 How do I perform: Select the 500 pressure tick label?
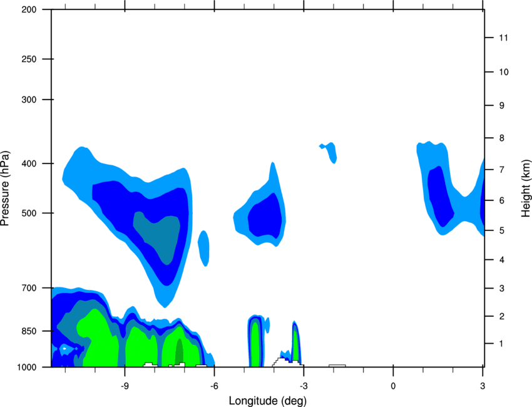pos(29,213)
